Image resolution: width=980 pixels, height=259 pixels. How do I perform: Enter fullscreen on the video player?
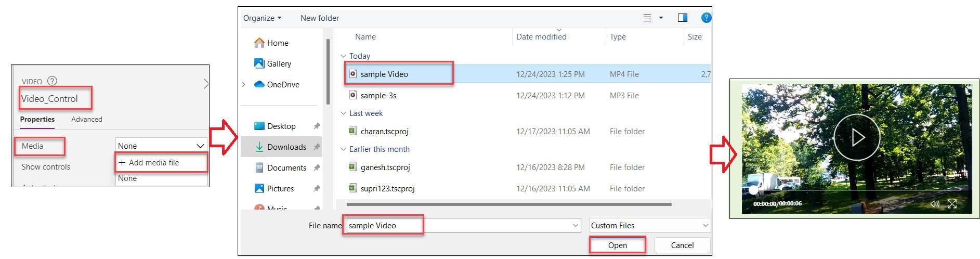click(x=952, y=204)
